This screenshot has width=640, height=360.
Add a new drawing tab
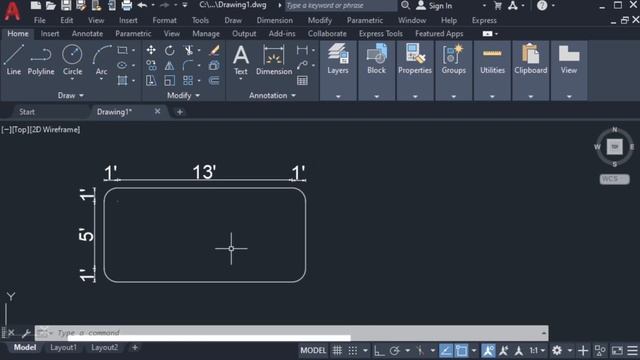[x=180, y=112]
